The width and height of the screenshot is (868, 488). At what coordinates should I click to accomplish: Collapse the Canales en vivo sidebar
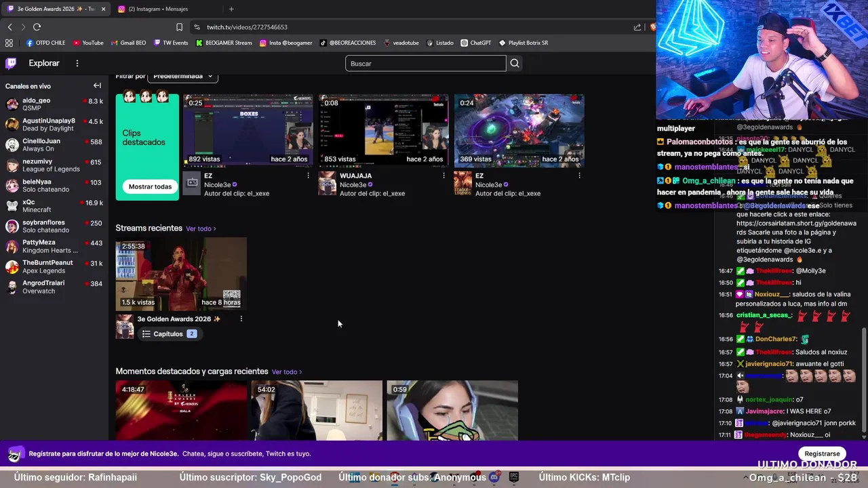click(97, 85)
